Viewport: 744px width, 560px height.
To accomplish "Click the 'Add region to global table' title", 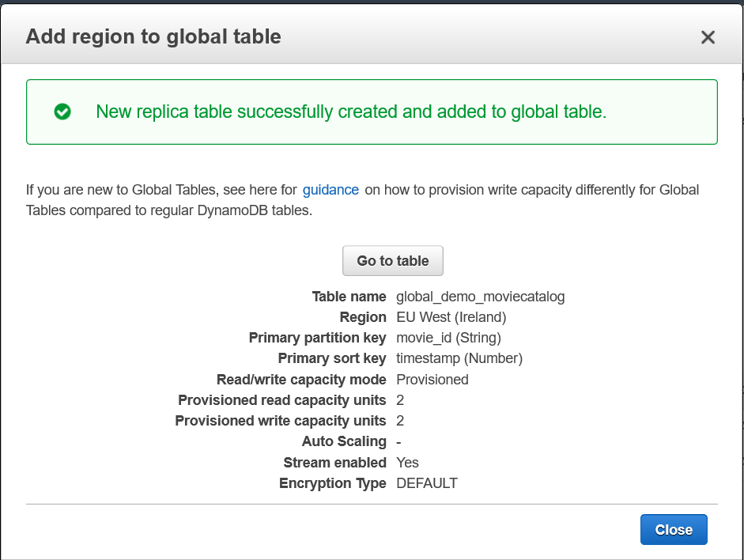I will coord(153,36).
